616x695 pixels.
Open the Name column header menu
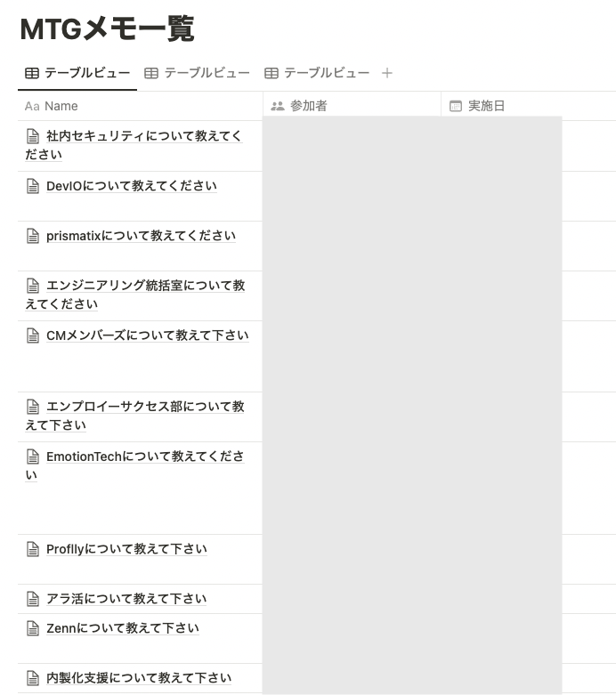tap(140, 107)
